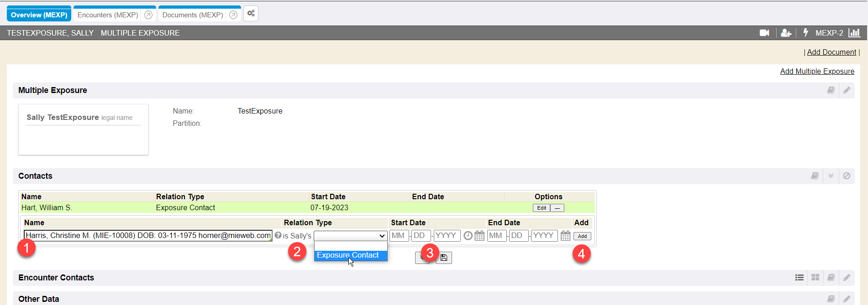
Task: Click the add-user icon in header bar
Action: click(786, 33)
